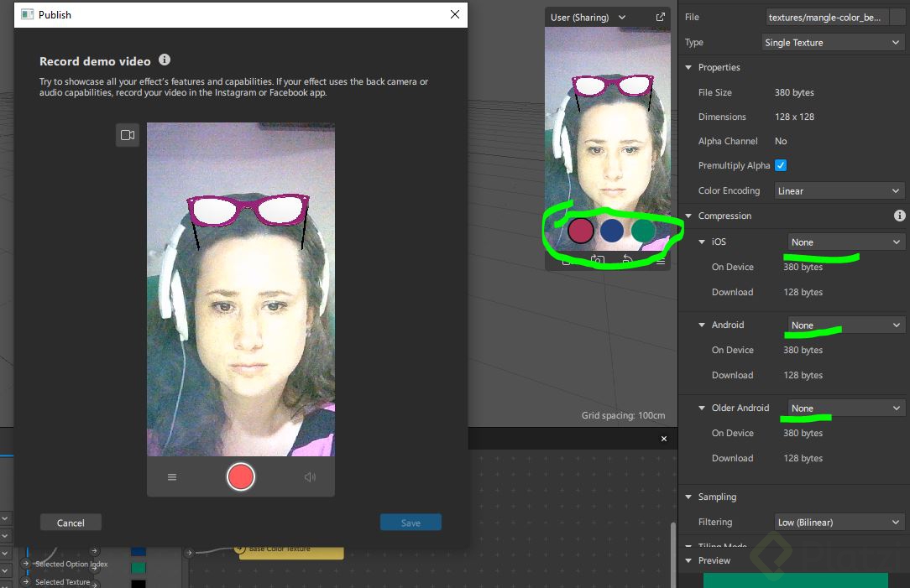
Task: Pick the blue color option in the simulator
Action: click(612, 230)
